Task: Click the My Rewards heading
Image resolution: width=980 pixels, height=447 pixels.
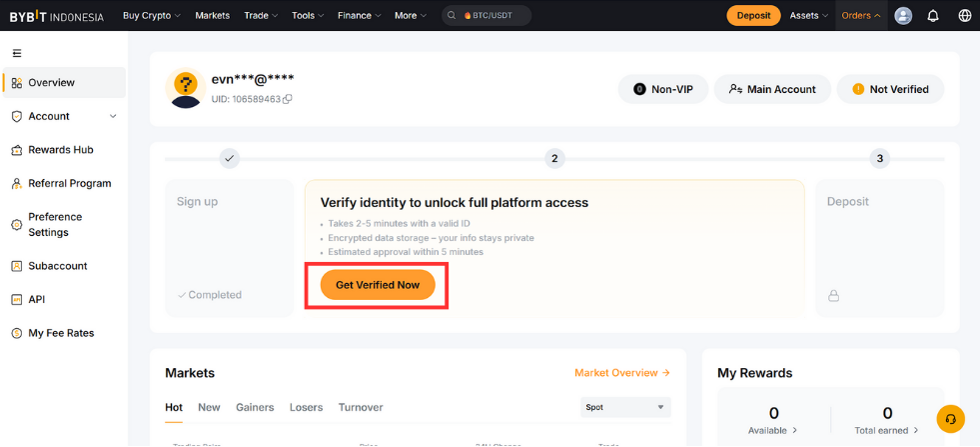Action: pos(755,373)
